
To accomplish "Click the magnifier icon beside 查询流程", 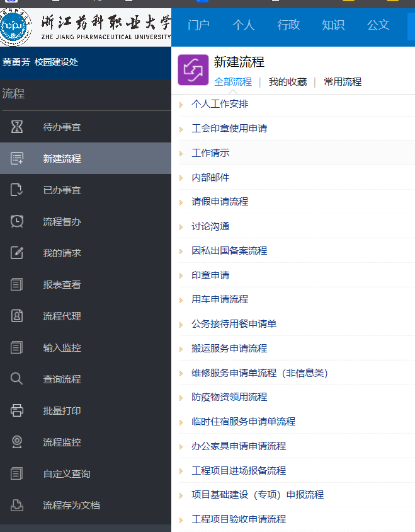I will pos(17,379).
